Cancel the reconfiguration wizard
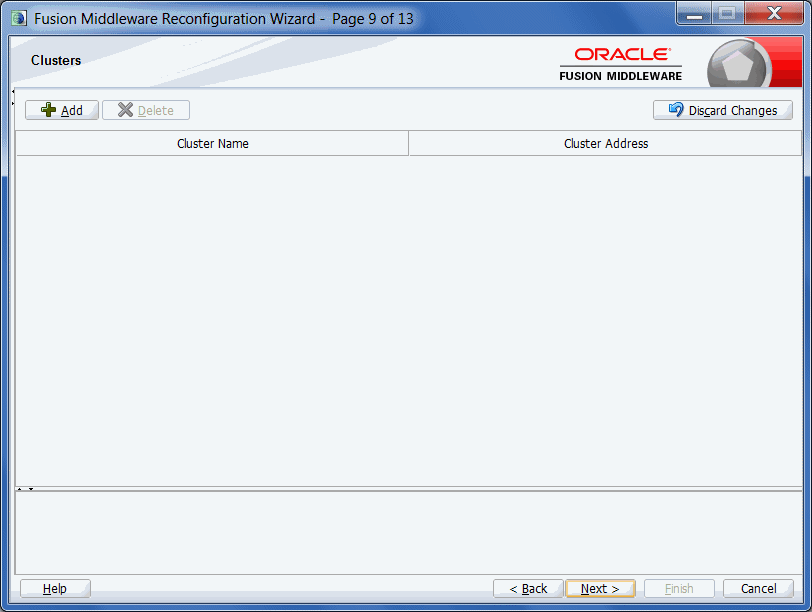Screen dimensions: 812x612 (758, 589)
